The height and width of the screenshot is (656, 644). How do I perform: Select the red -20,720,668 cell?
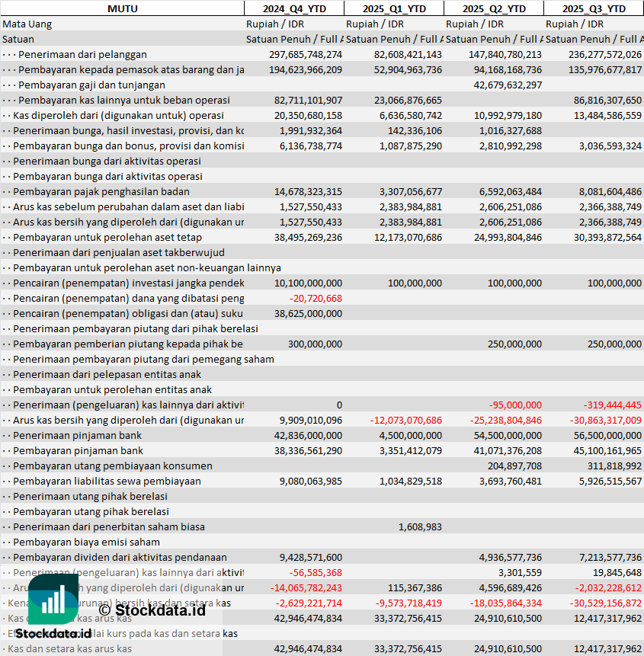click(316, 298)
